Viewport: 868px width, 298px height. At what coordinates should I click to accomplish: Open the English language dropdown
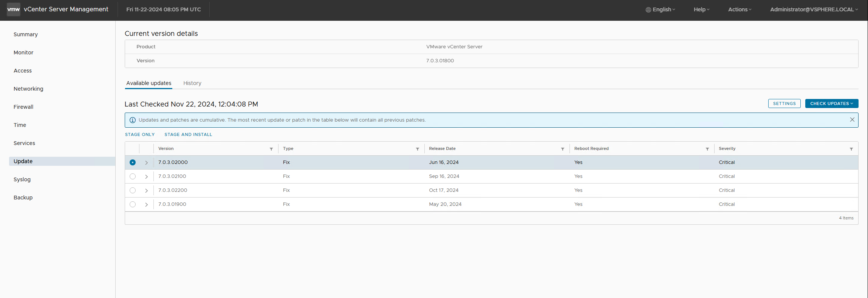coord(661,9)
